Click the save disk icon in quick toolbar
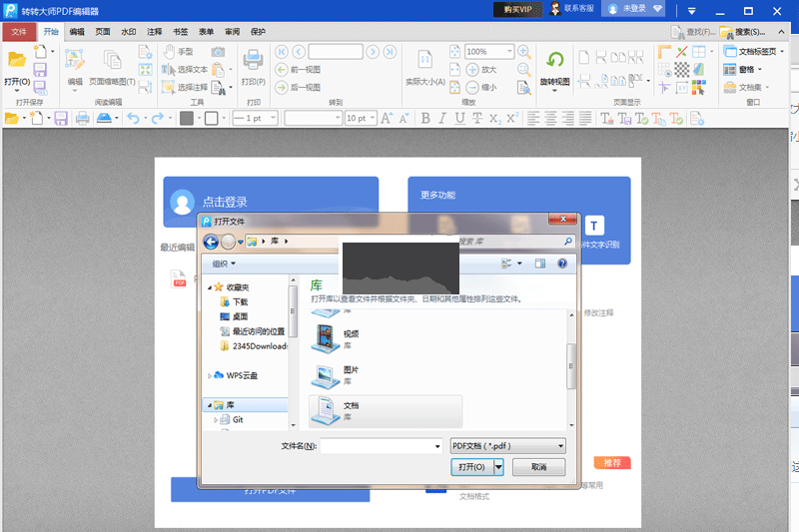The width and height of the screenshot is (799, 532). coord(61,119)
